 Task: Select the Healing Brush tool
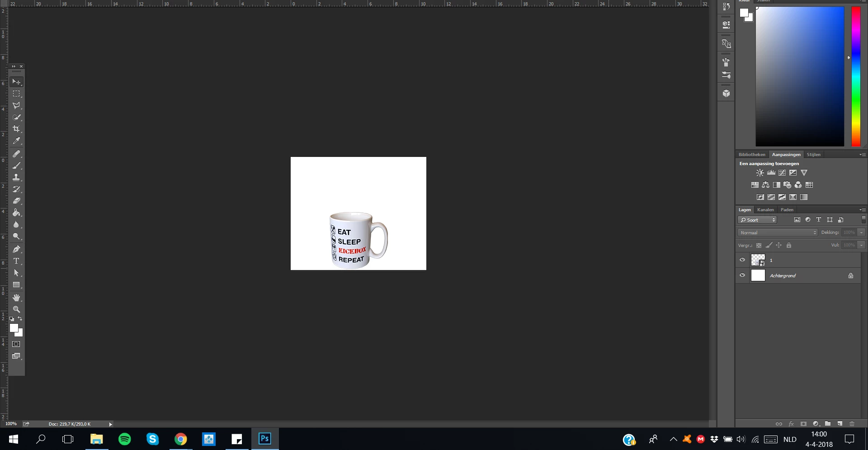click(16, 154)
